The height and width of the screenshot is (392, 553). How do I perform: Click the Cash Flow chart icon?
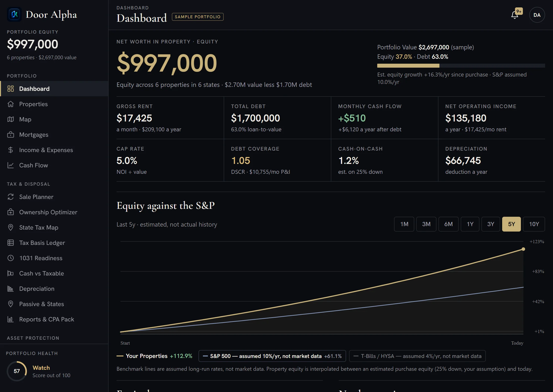11,165
